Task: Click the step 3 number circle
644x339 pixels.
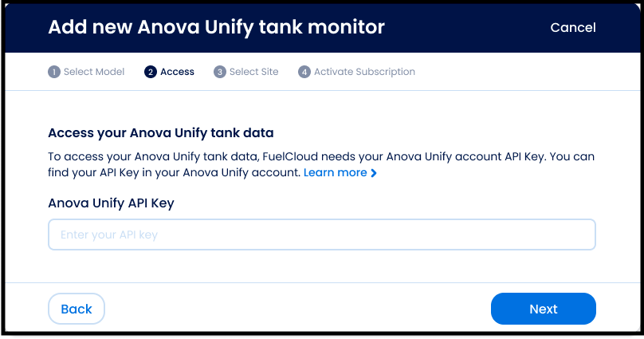Action: [x=220, y=72]
